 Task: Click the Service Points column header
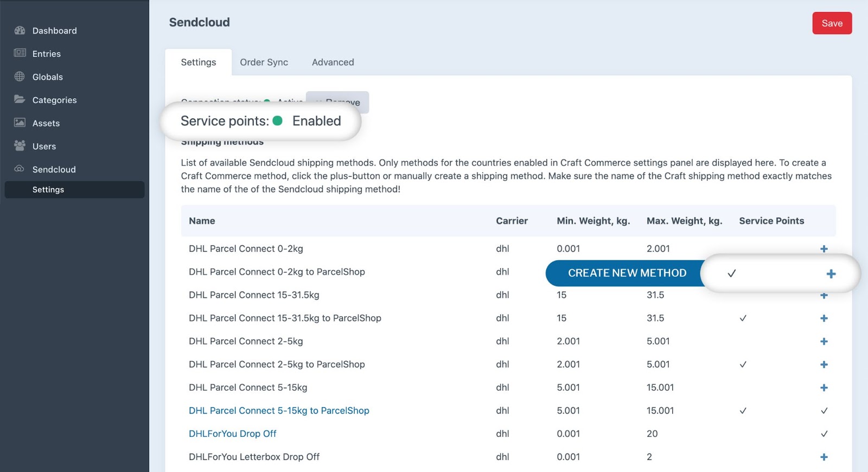(771, 221)
